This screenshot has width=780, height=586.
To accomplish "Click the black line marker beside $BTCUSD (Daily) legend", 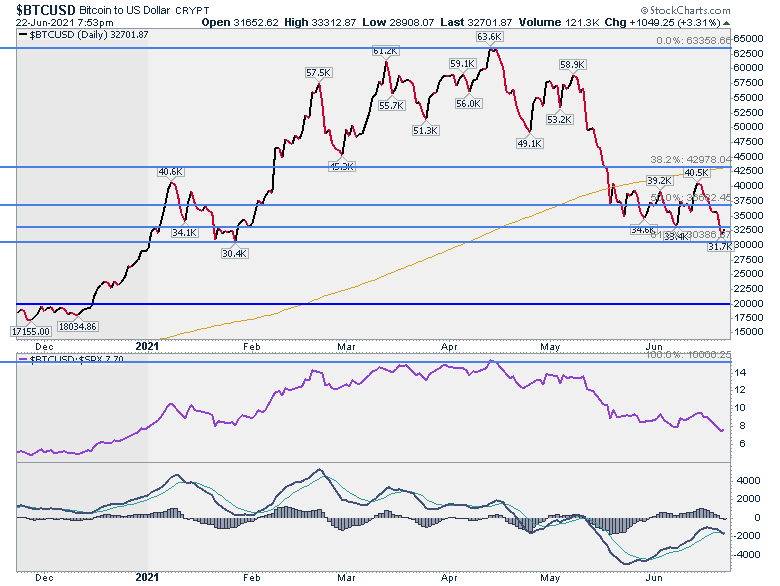I will pyautogui.click(x=23, y=35).
